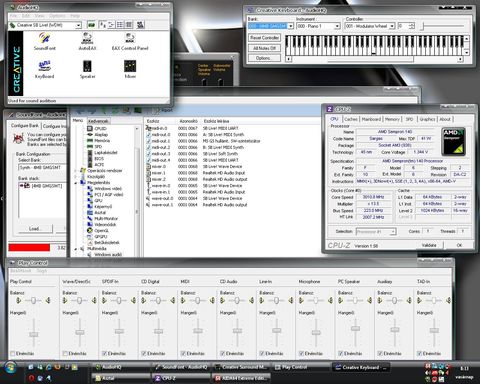This screenshot has width=480, height=384.
Task: Click the PC Speaker volume slider handle
Action: (355, 328)
